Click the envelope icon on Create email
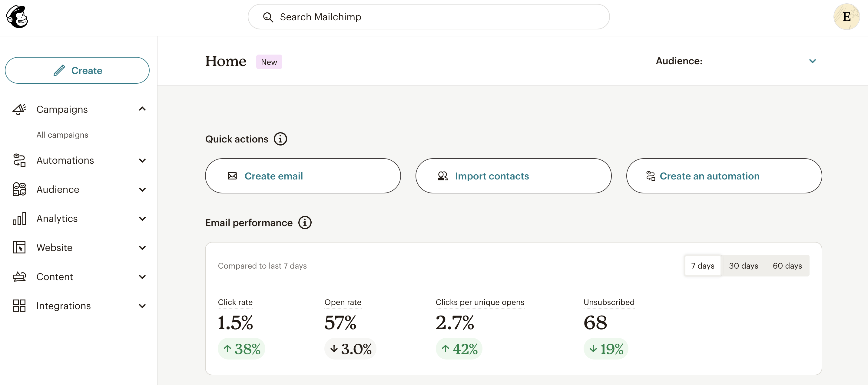This screenshot has height=385, width=868. (232, 176)
